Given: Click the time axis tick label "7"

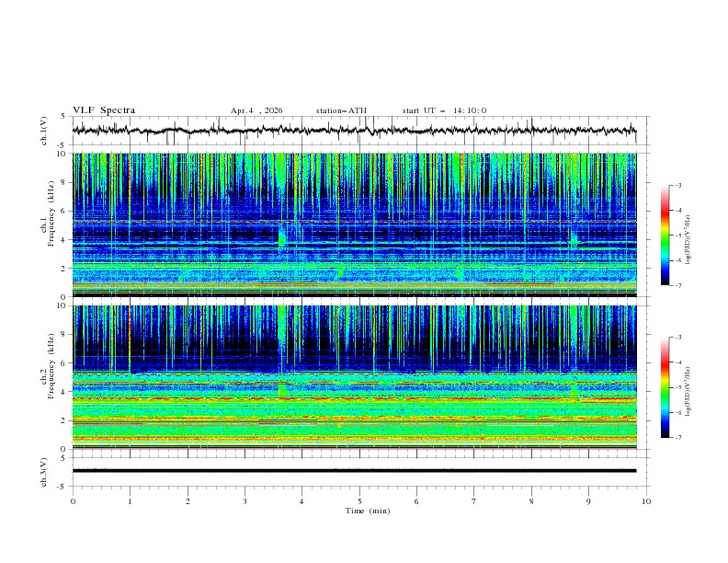Looking at the screenshot, I should [x=473, y=501].
